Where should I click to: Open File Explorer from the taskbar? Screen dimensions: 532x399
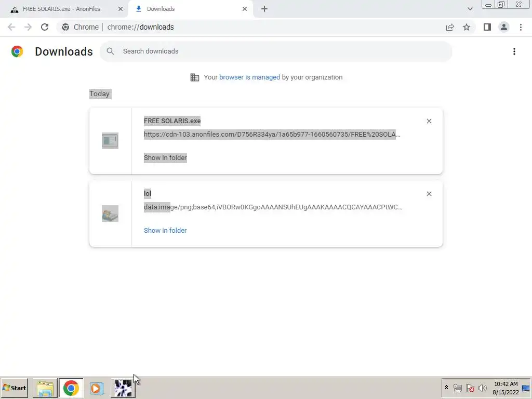(45, 388)
